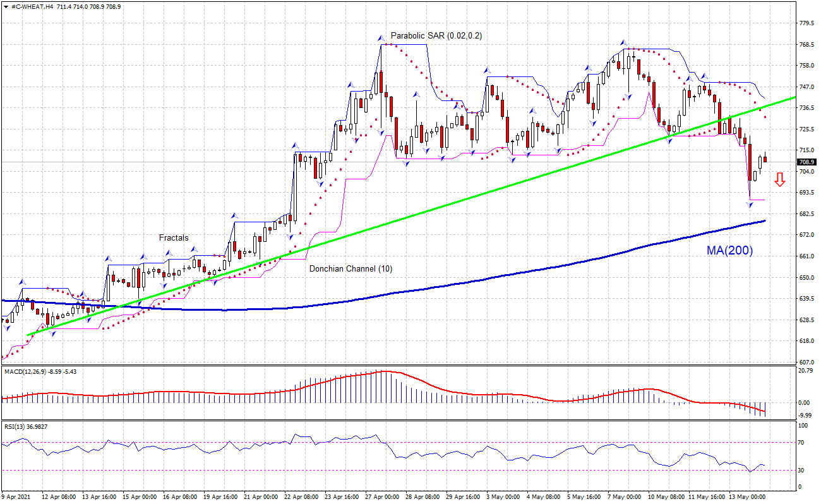
Task: Toggle the current price tag 708.9
Action: 805,162
